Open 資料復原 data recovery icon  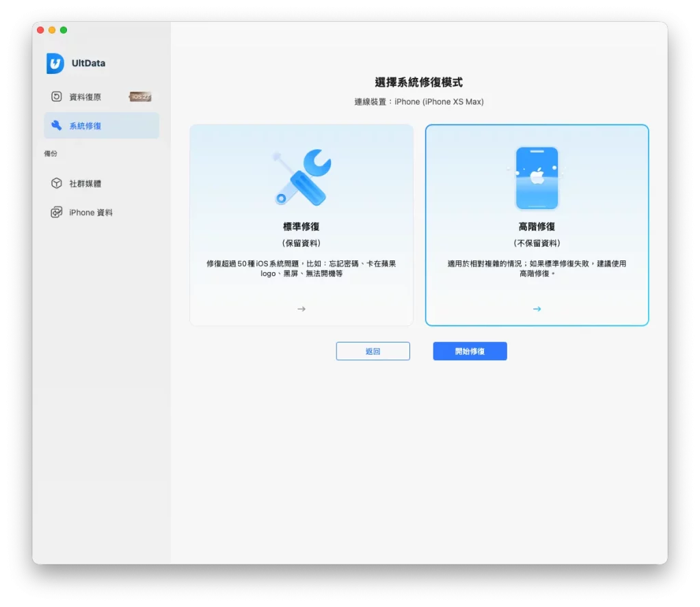[x=56, y=97]
